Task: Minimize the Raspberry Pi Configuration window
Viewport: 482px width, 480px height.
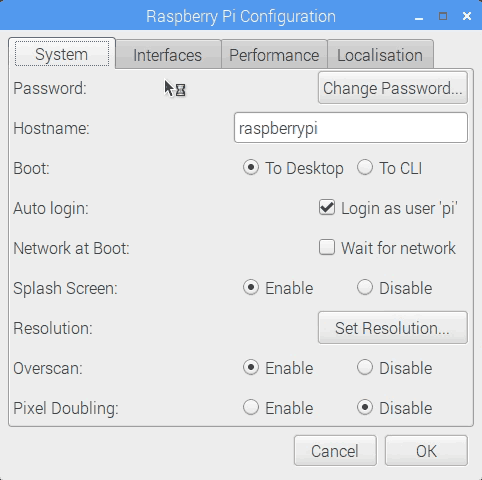Action: pyautogui.click(x=419, y=17)
